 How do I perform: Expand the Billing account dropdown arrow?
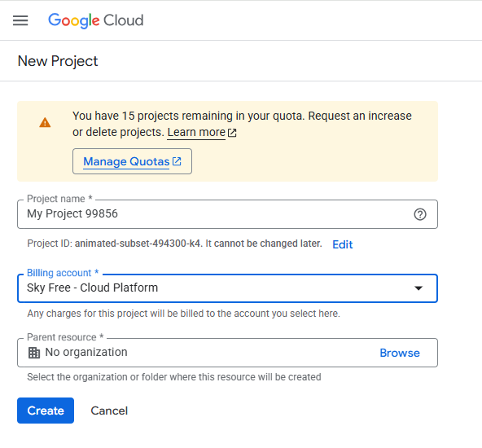click(x=418, y=288)
